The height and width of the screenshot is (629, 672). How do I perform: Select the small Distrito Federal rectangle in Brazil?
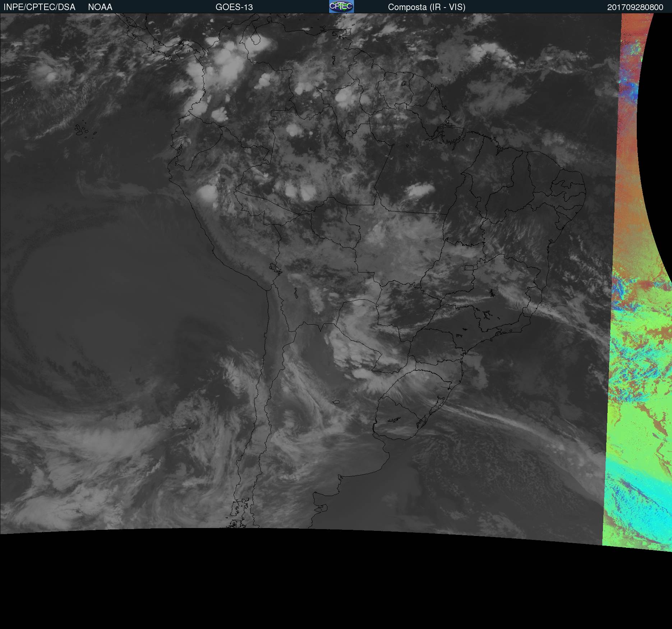(x=469, y=268)
